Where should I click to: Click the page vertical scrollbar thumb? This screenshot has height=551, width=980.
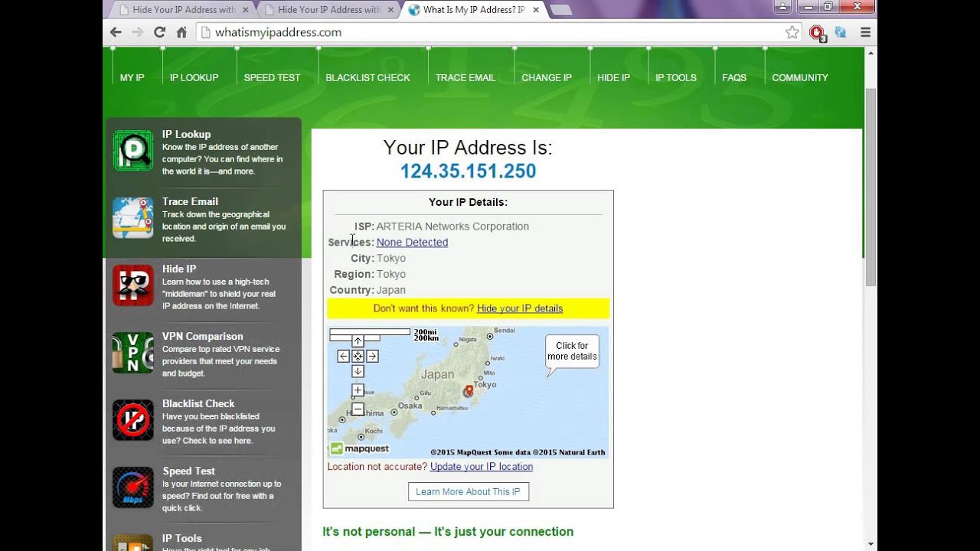(x=871, y=187)
